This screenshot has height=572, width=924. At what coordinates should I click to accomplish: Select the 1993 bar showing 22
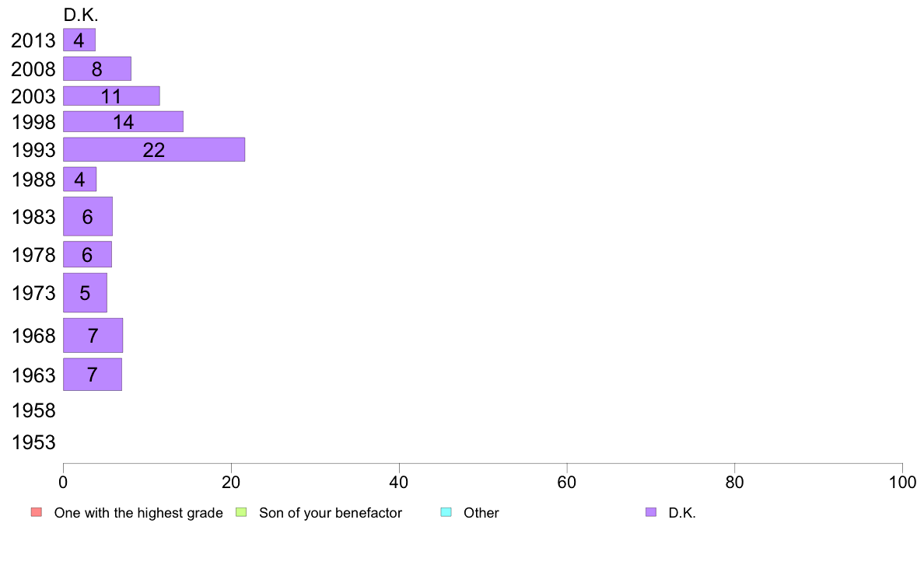(x=154, y=150)
